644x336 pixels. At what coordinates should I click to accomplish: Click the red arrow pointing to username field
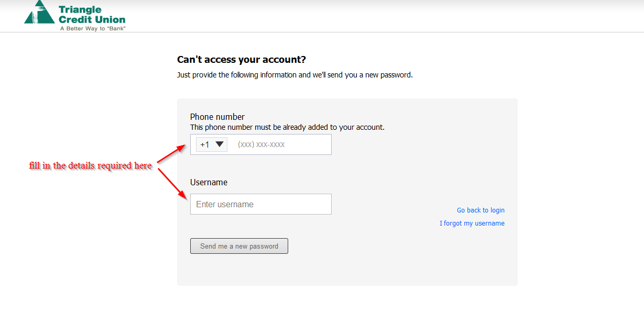pos(172,183)
